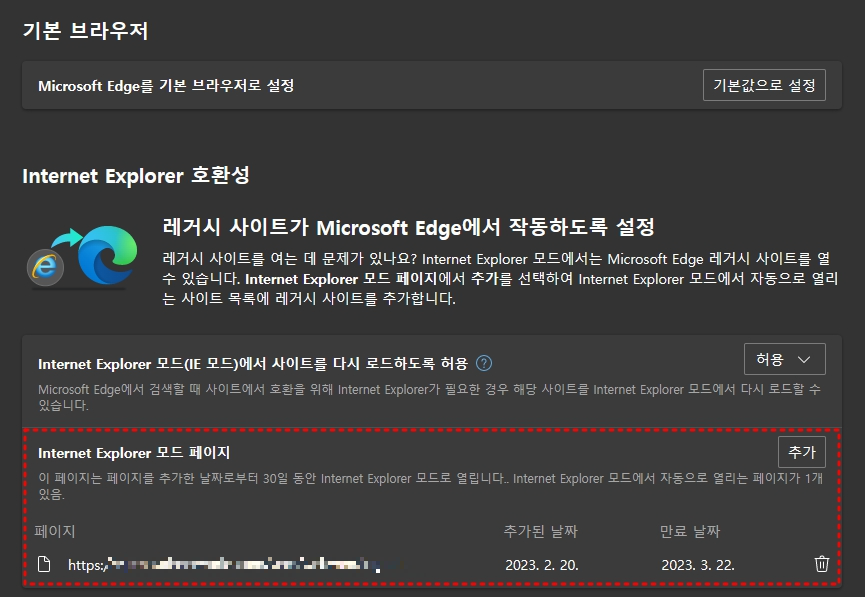Click the expiry date '2023. 3. 22.'
Viewport: 865px width, 597px height.
698,565
